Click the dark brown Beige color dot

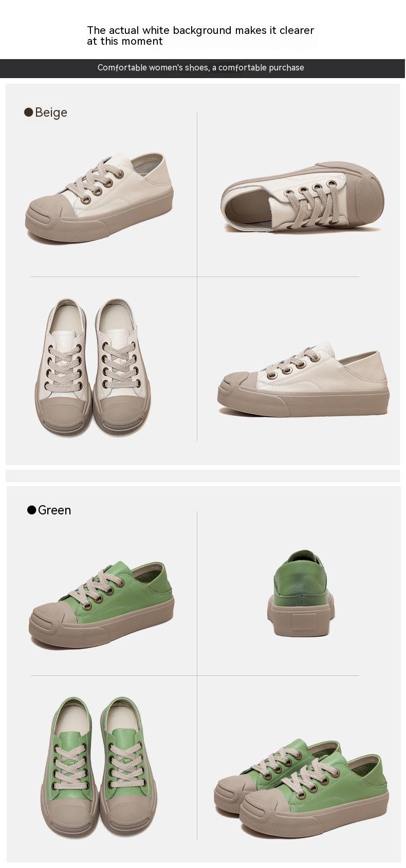click(x=29, y=112)
